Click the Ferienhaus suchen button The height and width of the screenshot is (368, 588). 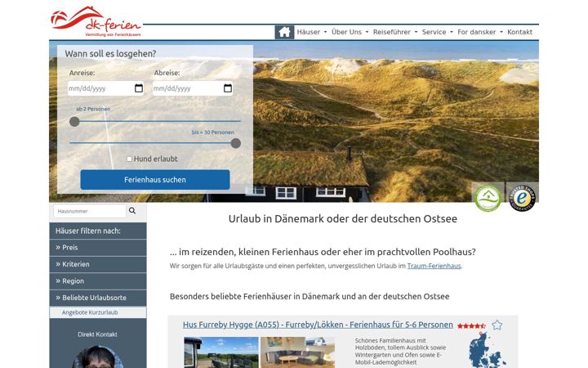point(155,179)
